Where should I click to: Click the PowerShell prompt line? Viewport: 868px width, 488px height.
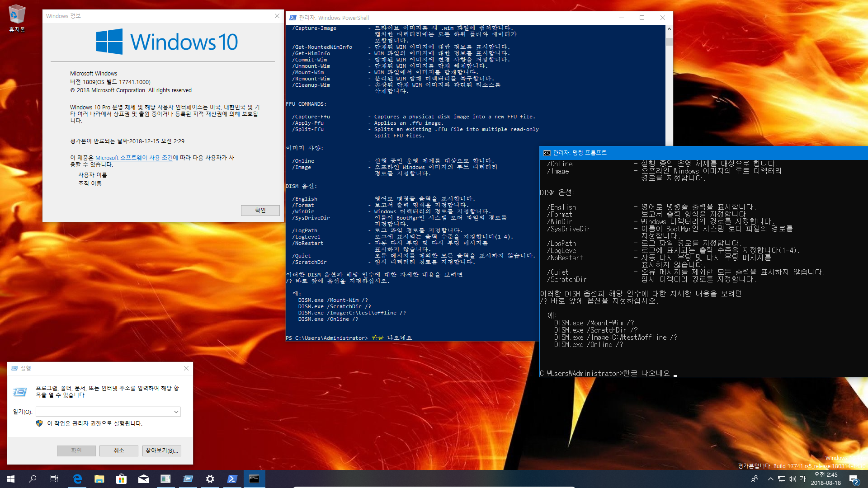click(349, 338)
